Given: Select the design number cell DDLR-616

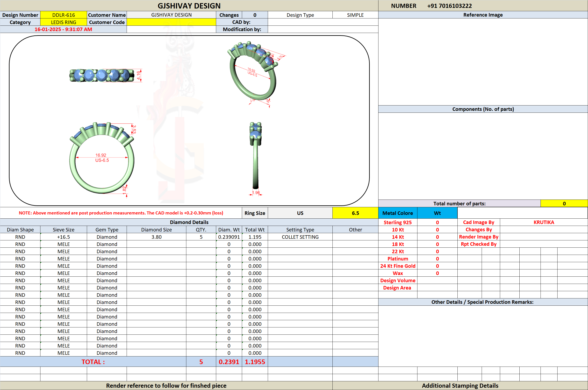Looking at the screenshot, I should pyautogui.click(x=63, y=15).
